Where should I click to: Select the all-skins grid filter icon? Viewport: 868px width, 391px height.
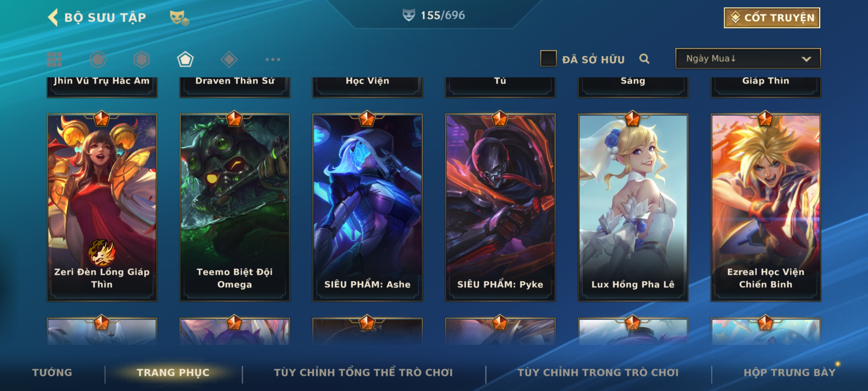54,59
